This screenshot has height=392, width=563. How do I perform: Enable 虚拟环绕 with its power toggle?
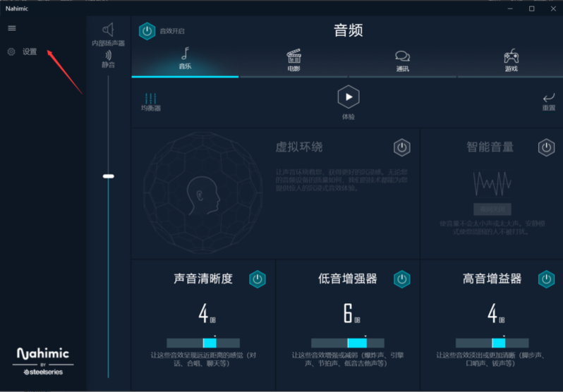point(401,147)
